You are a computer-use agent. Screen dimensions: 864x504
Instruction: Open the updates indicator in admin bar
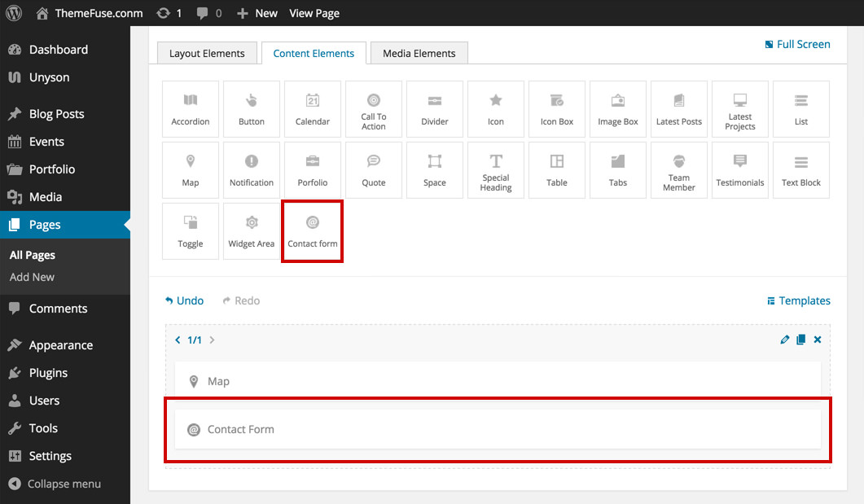click(x=169, y=13)
